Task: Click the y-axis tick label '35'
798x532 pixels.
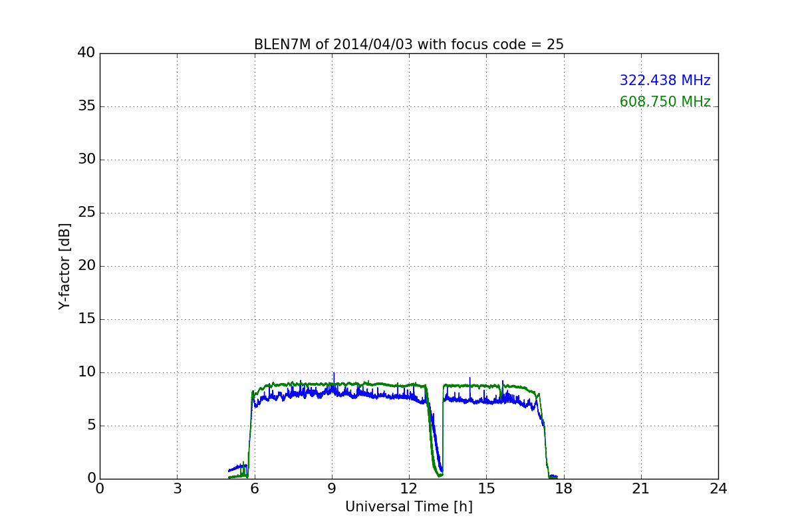Action: pos(86,106)
